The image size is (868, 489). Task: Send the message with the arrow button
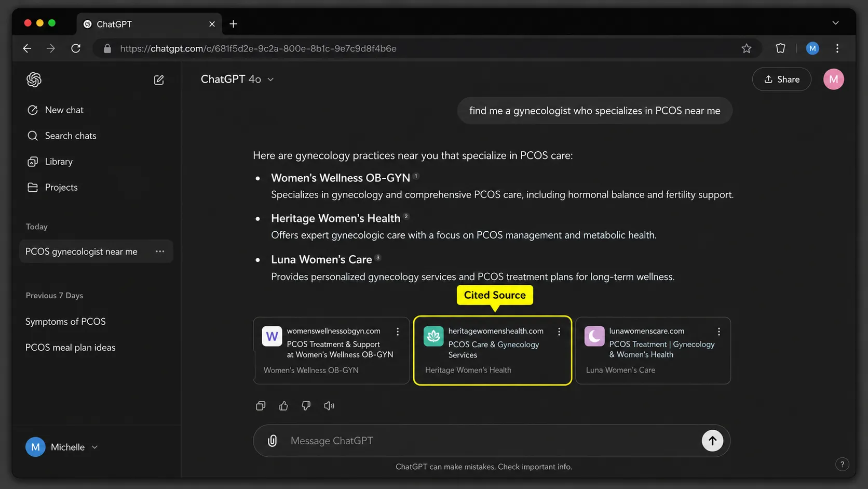712,441
